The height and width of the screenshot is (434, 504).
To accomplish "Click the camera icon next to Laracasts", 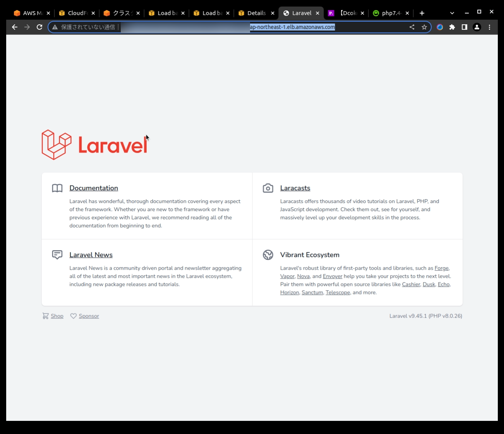I will [x=268, y=188].
